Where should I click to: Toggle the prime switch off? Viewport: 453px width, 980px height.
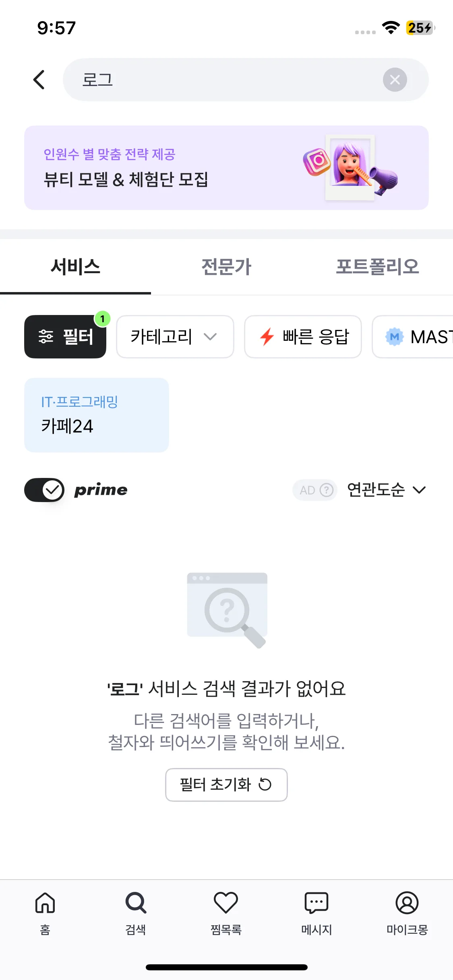(x=44, y=490)
